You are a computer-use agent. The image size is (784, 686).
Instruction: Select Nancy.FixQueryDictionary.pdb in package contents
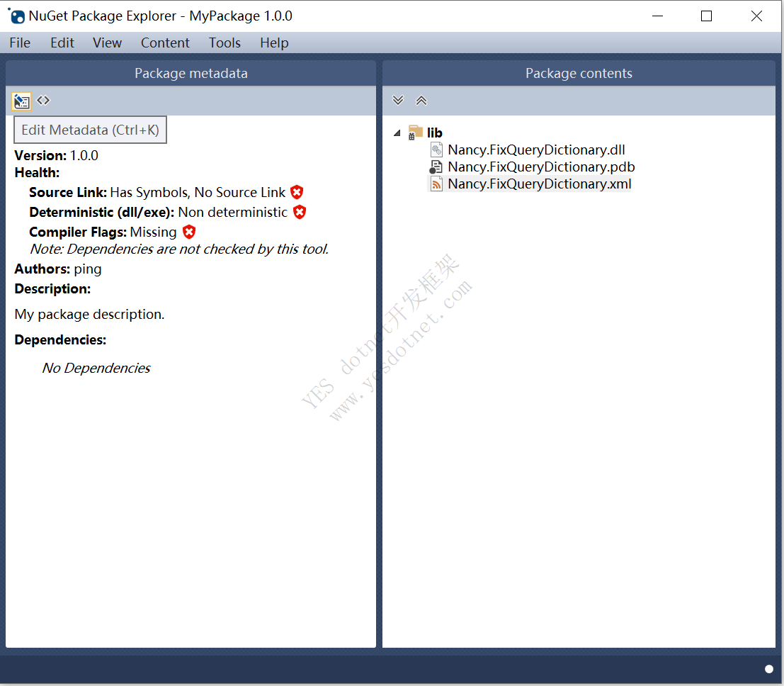[x=541, y=167]
